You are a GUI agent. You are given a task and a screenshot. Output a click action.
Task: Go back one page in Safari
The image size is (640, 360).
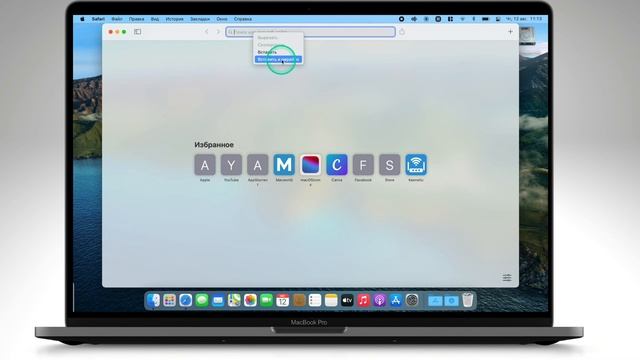pos(207,32)
